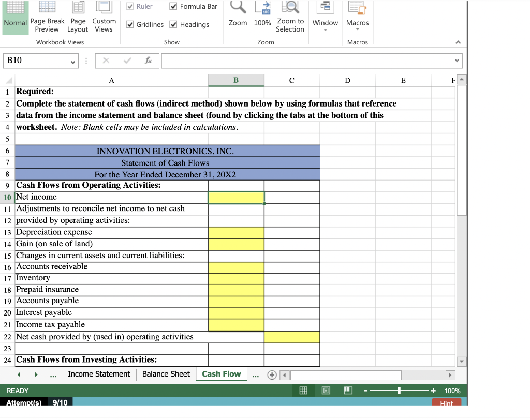Screen dimensions: 530x420
Task: Expand the formula bar chevron
Action: pyautogui.click(x=457, y=61)
